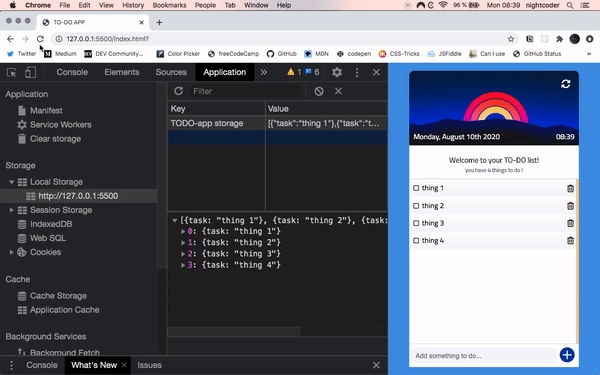
Task: Toggle the device toolbar icon
Action: pyautogui.click(x=30, y=72)
